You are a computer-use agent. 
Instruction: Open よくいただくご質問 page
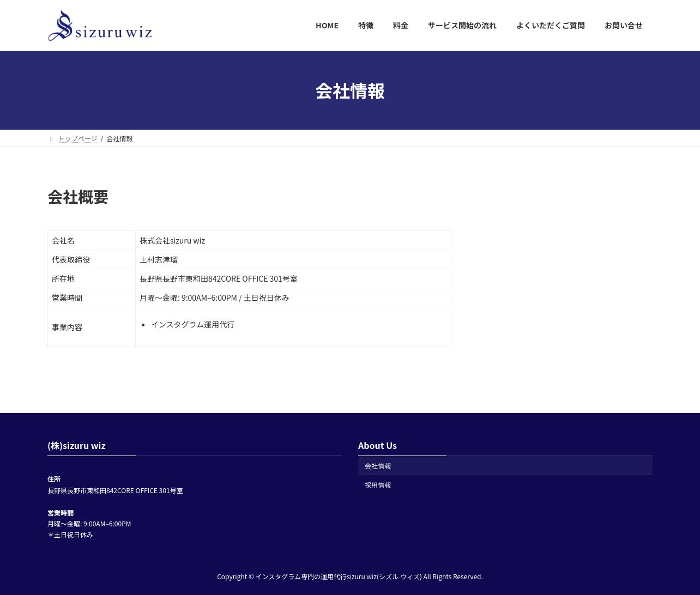[551, 26]
